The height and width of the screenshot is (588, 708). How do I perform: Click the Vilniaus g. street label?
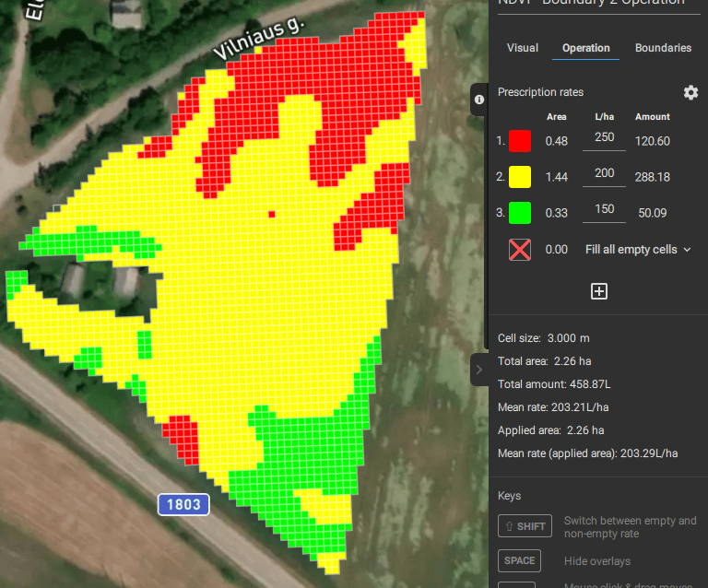coord(258,40)
